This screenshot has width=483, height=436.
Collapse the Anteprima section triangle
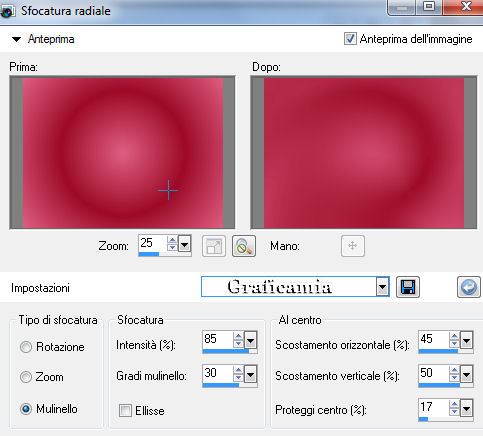click(16, 39)
